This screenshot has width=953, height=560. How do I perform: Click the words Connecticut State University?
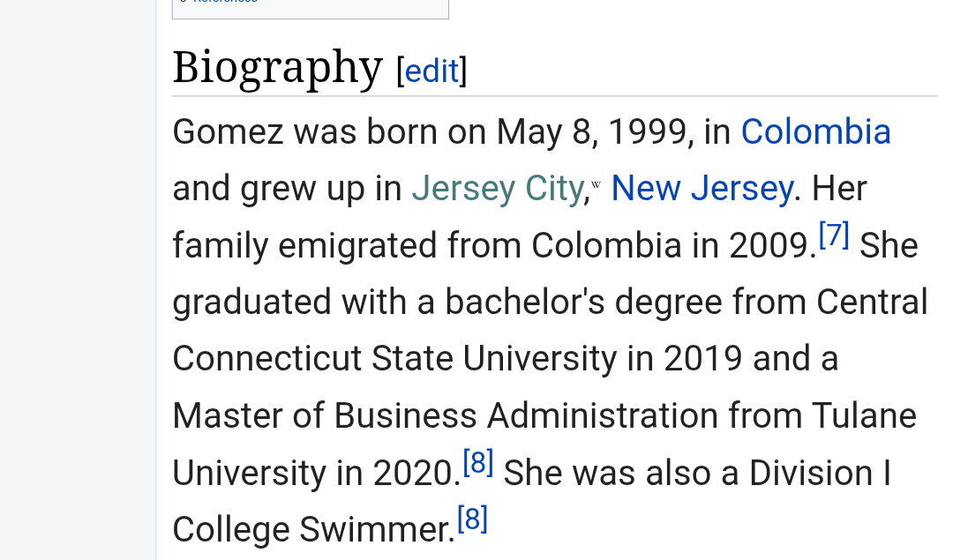pyautogui.click(x=394, y=358)
